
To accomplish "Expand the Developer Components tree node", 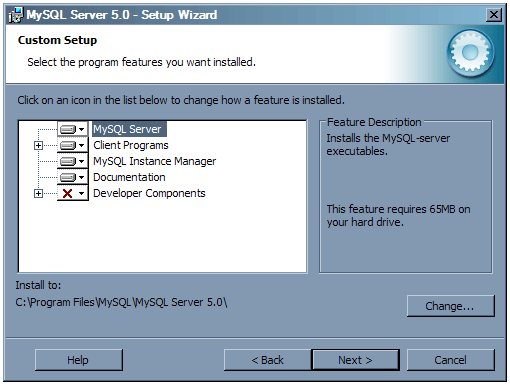I will (x=38, y=194).
